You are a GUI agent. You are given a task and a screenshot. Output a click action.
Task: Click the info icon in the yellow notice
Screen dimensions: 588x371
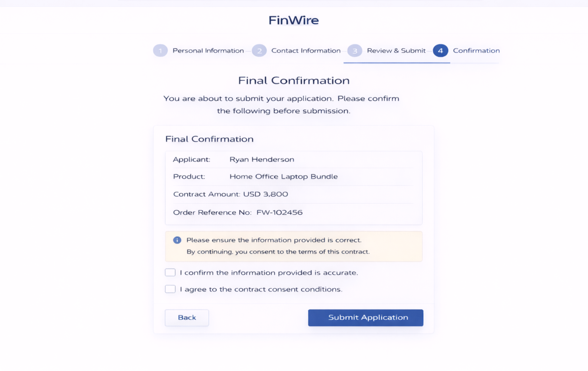[177, 240]
